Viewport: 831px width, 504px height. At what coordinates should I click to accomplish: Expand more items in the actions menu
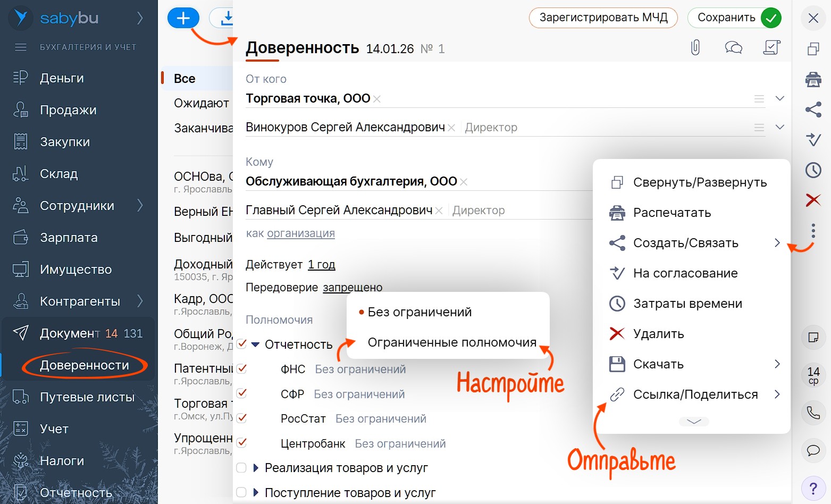tap(694, 422)
